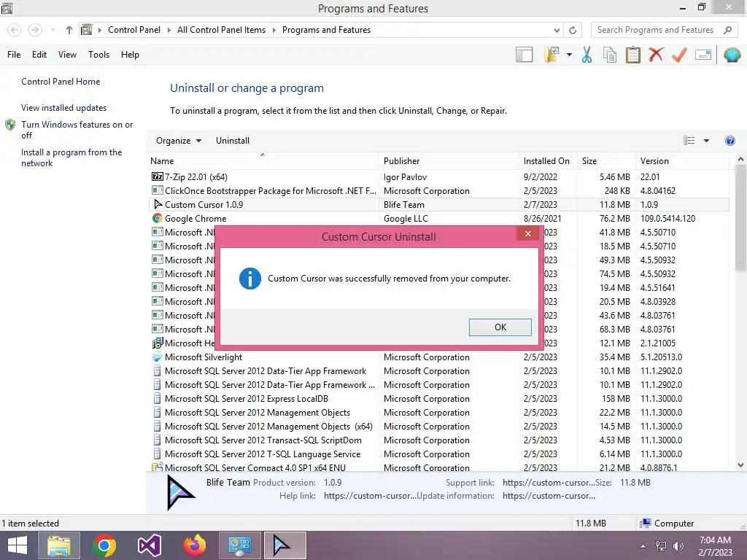This screenshot has width=747, height=560.
Task: Open Firefox from taskbar
Action: (194, 545)
